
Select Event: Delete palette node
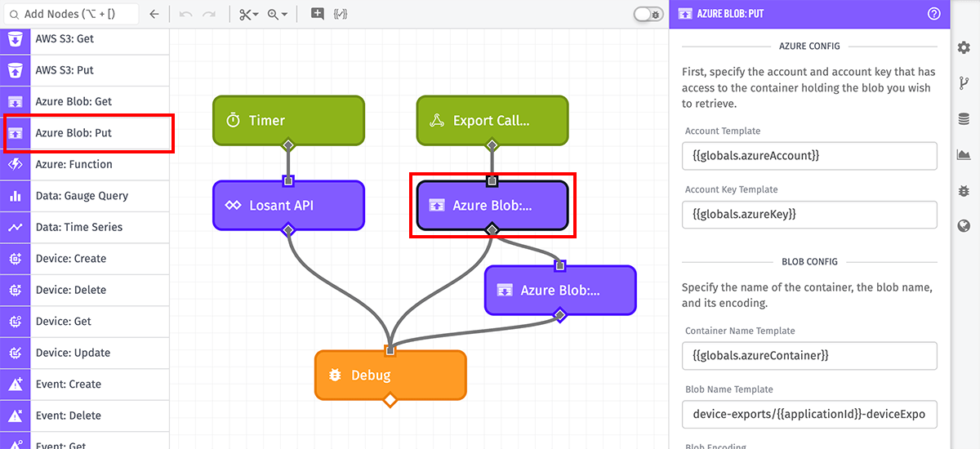point(84,416)
